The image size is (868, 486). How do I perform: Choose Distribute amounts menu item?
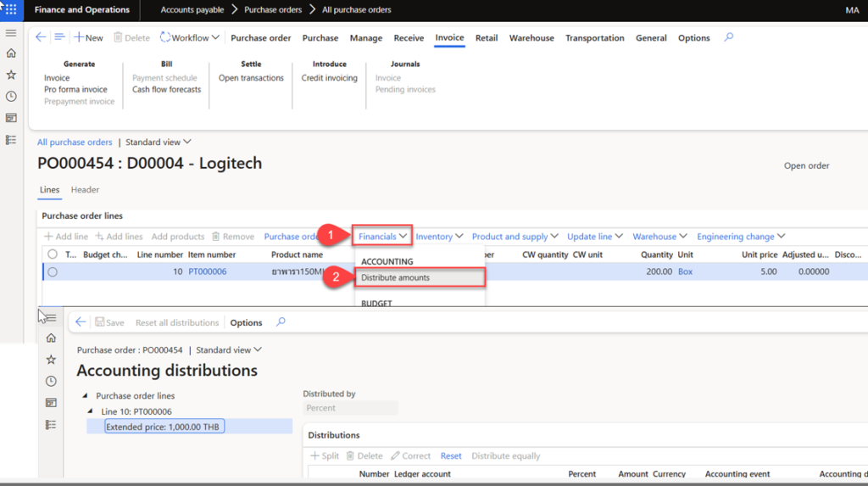(x=420, y=277)
